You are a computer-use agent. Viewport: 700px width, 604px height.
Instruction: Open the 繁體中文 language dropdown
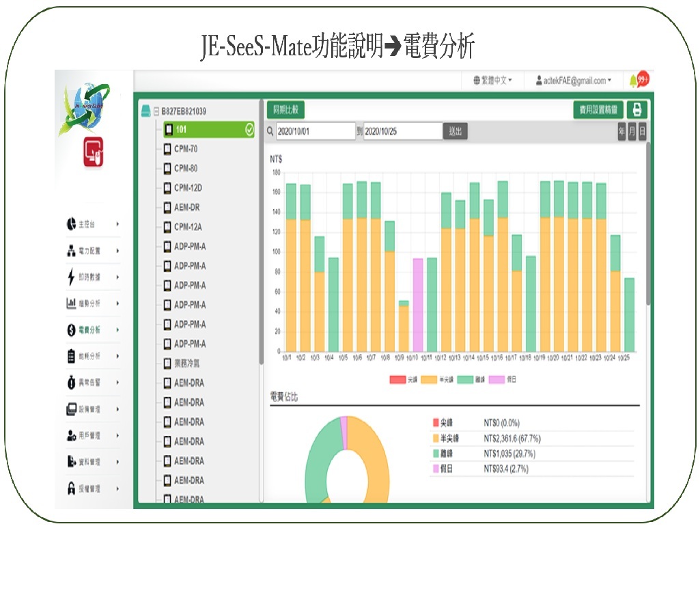[x=492, y=81]
